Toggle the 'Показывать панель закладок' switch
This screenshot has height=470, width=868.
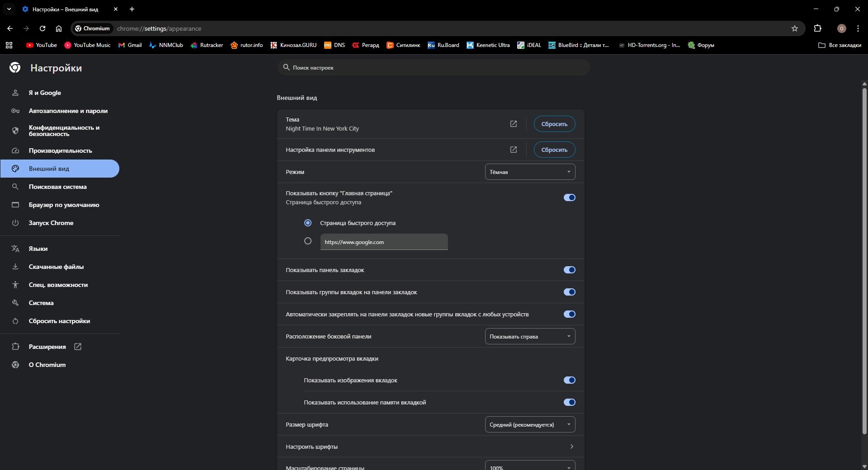[x=569, y=270]
